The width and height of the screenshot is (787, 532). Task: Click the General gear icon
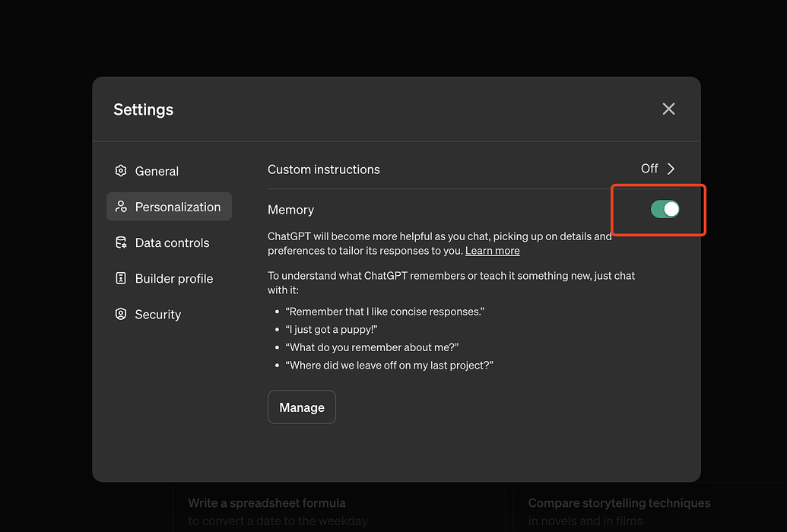click(x=120, y=171)
